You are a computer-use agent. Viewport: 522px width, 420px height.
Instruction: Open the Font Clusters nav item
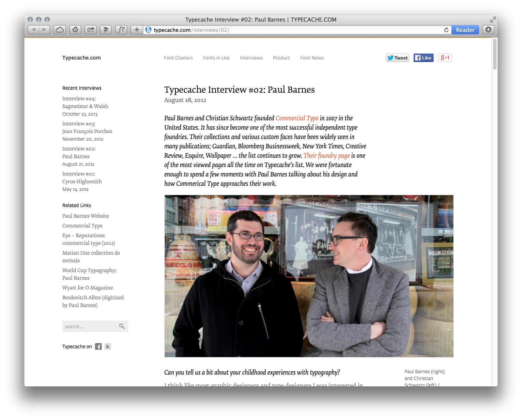tap(178, 58)
